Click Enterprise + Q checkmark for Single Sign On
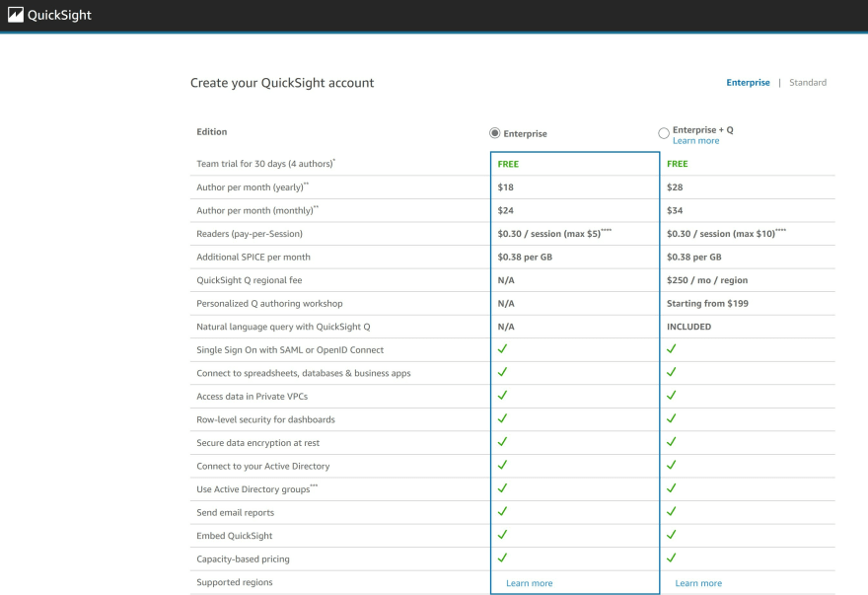 point(671,349)
